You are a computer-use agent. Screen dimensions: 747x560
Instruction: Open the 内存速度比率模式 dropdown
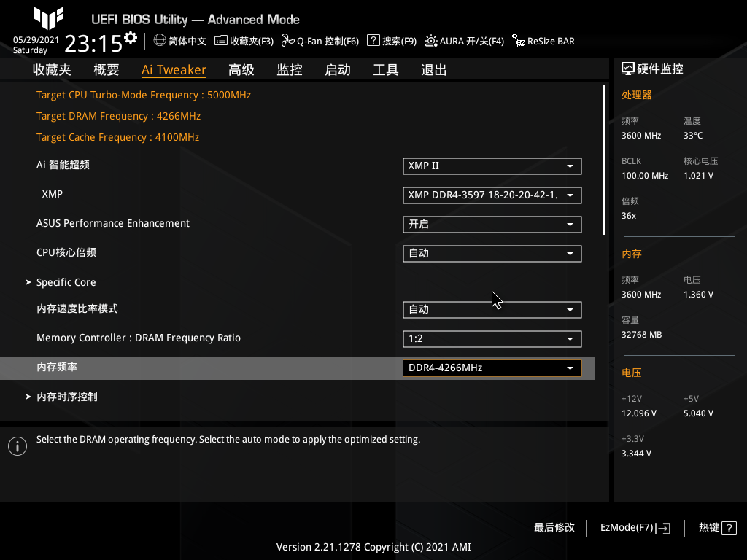(x=492, y=310)
